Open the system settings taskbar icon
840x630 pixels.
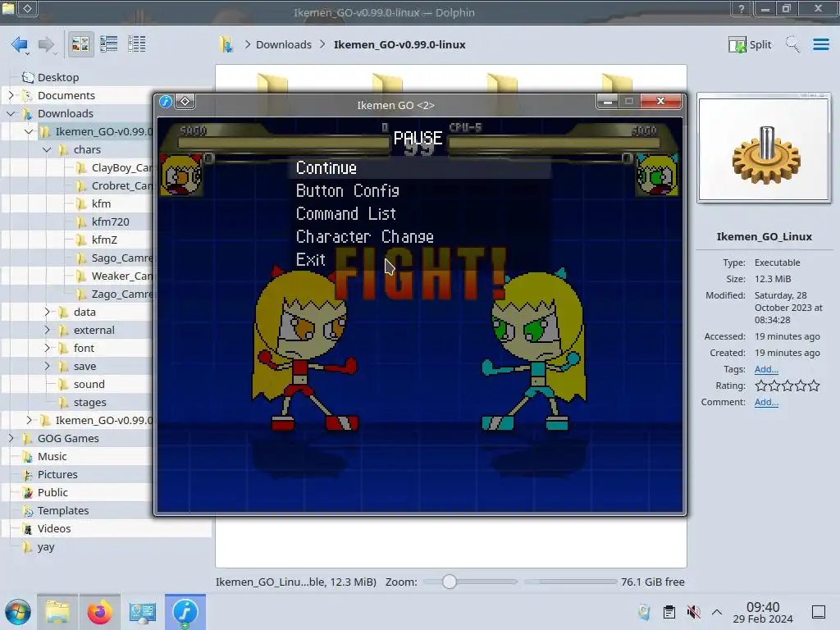pyautogui.click(x=143, y=612)
